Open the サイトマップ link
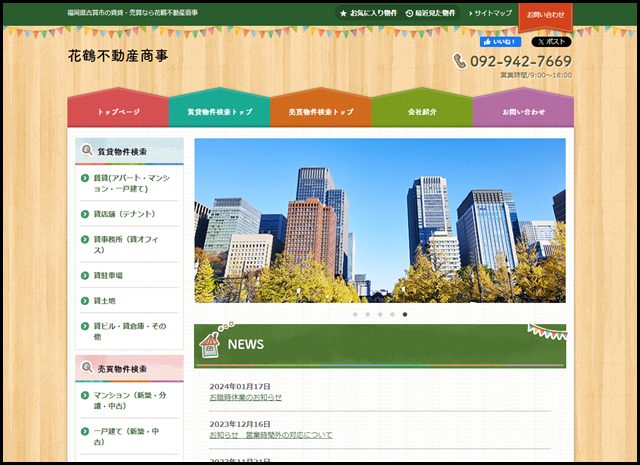The width and height of the screenshot is (640, 465). (490, 13)
